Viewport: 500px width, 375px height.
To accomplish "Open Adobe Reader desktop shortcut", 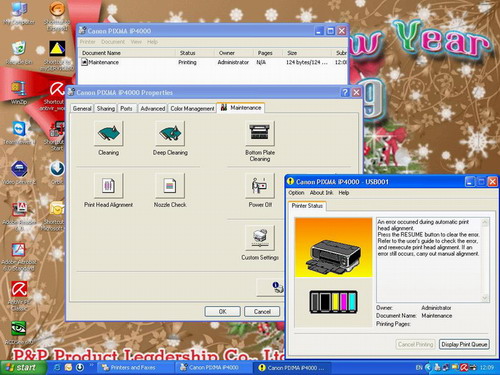I will tap(19, 216).
